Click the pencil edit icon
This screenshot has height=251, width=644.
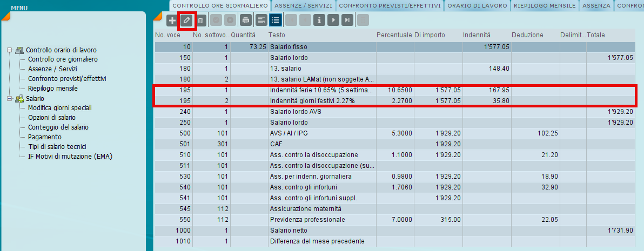(x=187, y=20)
